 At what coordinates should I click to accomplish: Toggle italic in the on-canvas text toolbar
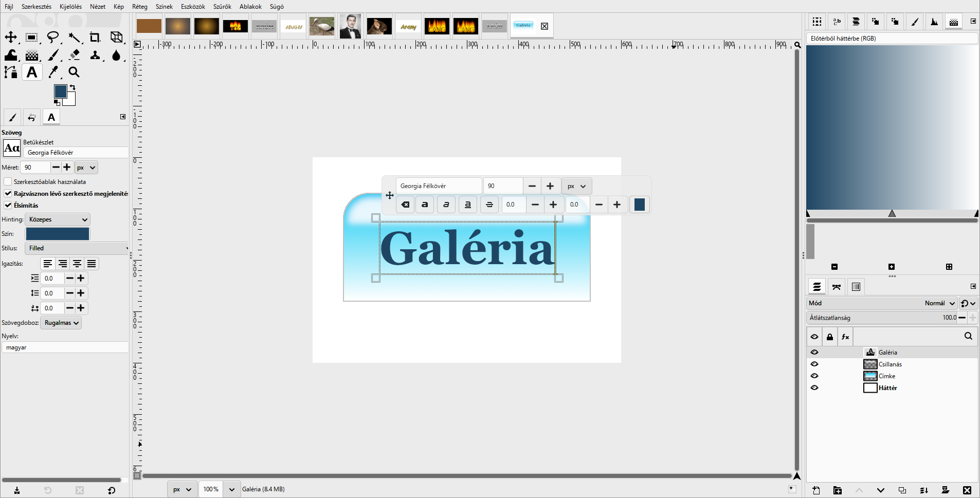[446, 205]
